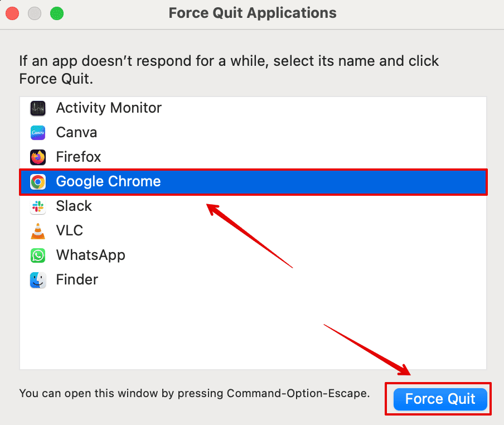Click the Slack app icon
This screenshot has width=504, height=425.
click(38, 206)
